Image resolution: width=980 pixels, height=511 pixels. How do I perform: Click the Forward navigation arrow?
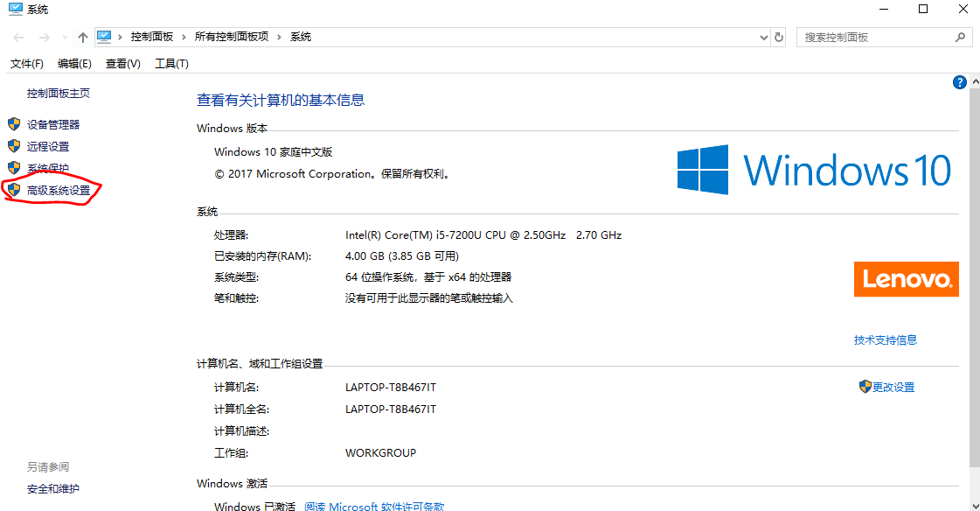pos(45,38)
